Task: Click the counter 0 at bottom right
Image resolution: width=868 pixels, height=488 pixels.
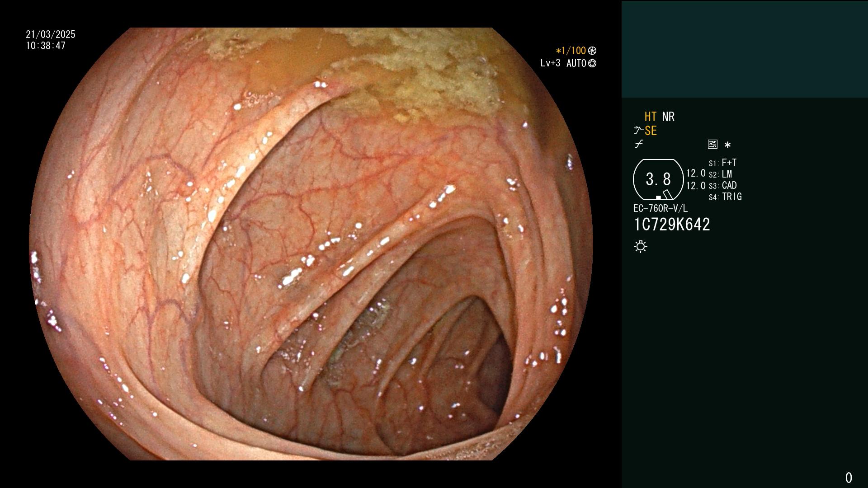Action: [x=849, y=478]
